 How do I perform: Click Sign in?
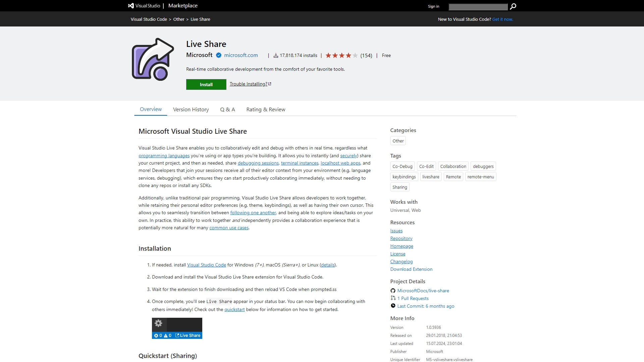[433, 6]
